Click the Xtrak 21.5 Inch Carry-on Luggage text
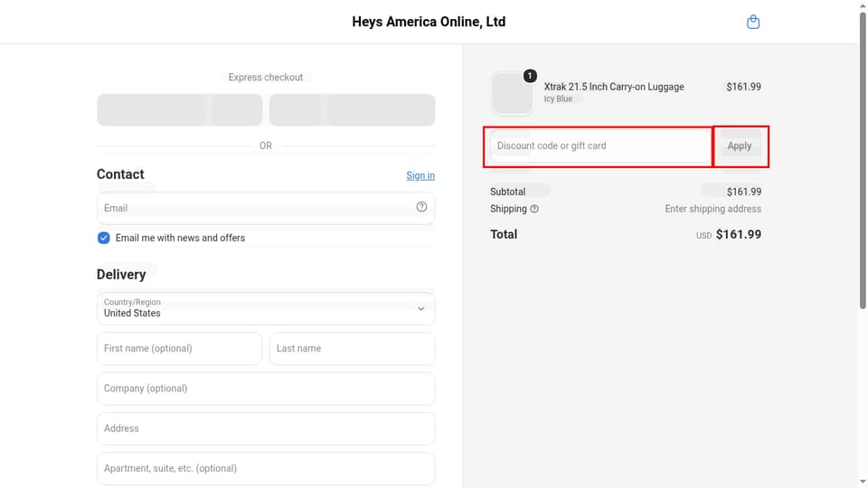The image size is (868, 488). pyautogui.click(x=613, y=87)
